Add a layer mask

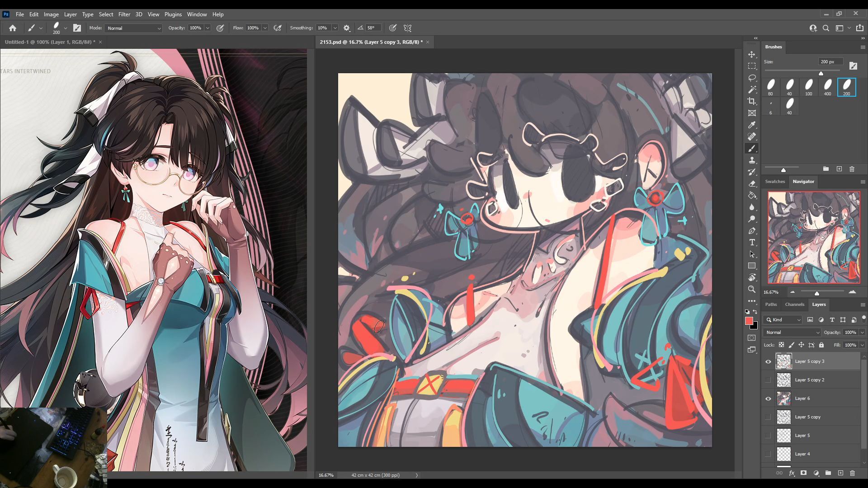[803, 473]
